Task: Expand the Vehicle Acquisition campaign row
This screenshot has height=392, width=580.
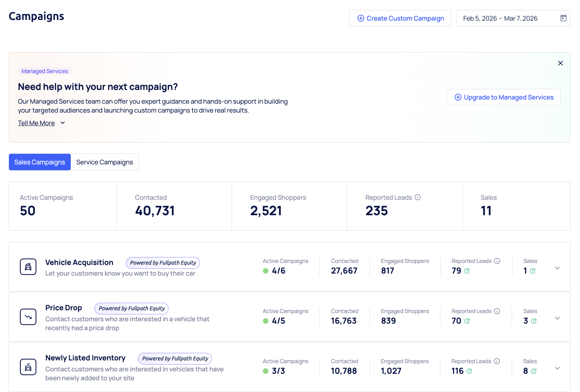Action: [x=557, y=268]
